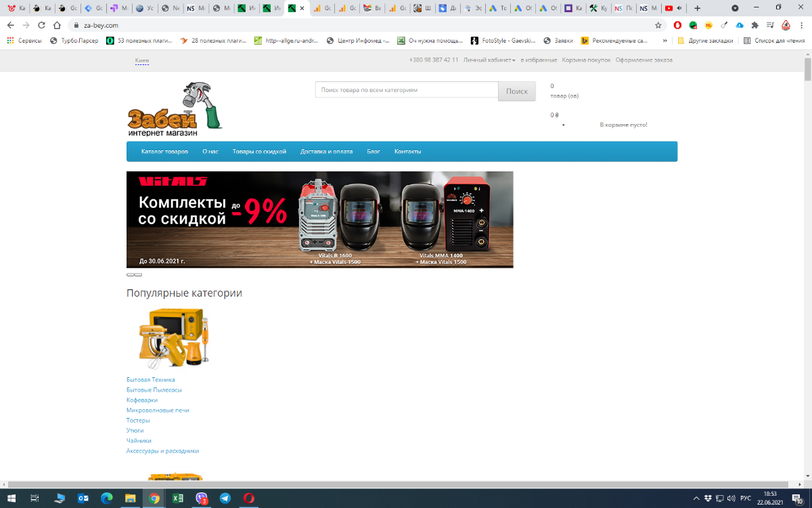Expand the Киев city selector

coord(142,61)
